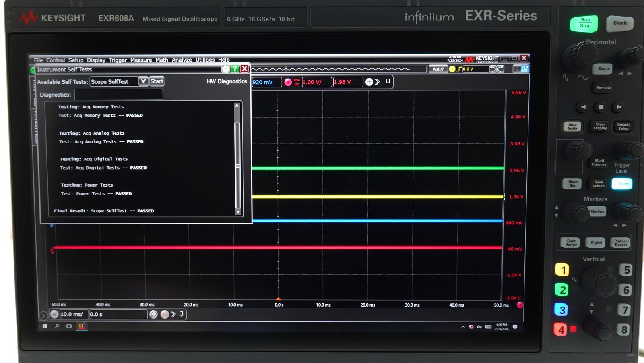Click the yellow trigger source T icon
The image size is (644, 363).
tap(452, 69)
